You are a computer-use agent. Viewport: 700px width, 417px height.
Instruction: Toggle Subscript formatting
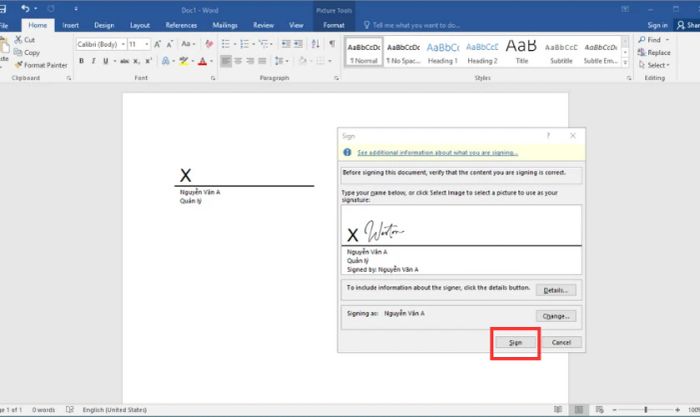point(136,61)
